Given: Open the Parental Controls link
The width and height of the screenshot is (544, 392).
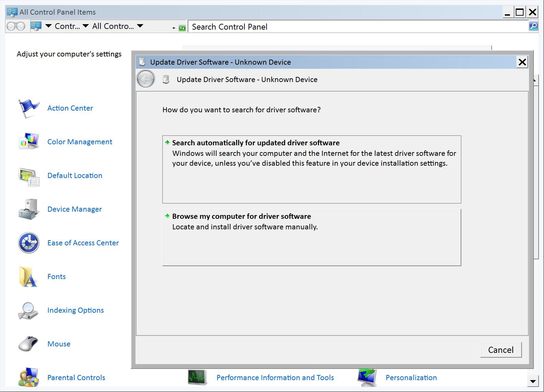Looking at the screenshot, I should pos(76,378).
